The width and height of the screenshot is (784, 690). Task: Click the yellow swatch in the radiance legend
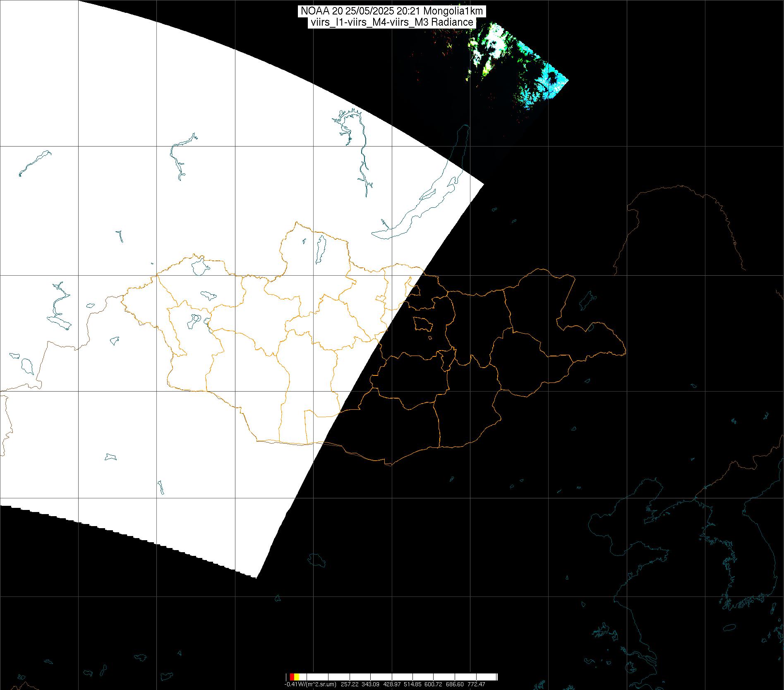click(x=297, y=677)
